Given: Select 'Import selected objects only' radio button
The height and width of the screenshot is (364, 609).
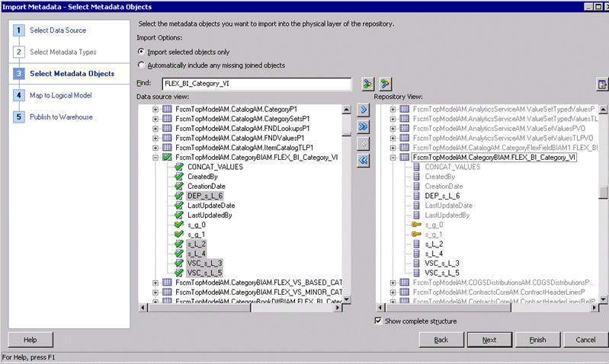Looking at the screenshot, I should click(141, 52).
